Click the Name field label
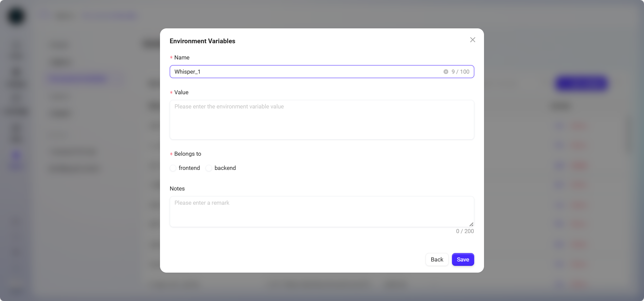This screenshot has height=301, width=644. (x=182, y=57)
